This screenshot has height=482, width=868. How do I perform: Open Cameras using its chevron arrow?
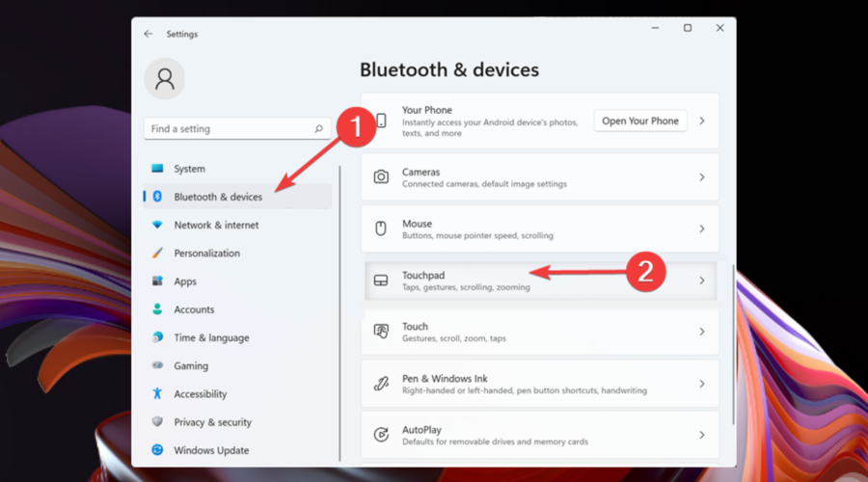click(x=702, y=177)
